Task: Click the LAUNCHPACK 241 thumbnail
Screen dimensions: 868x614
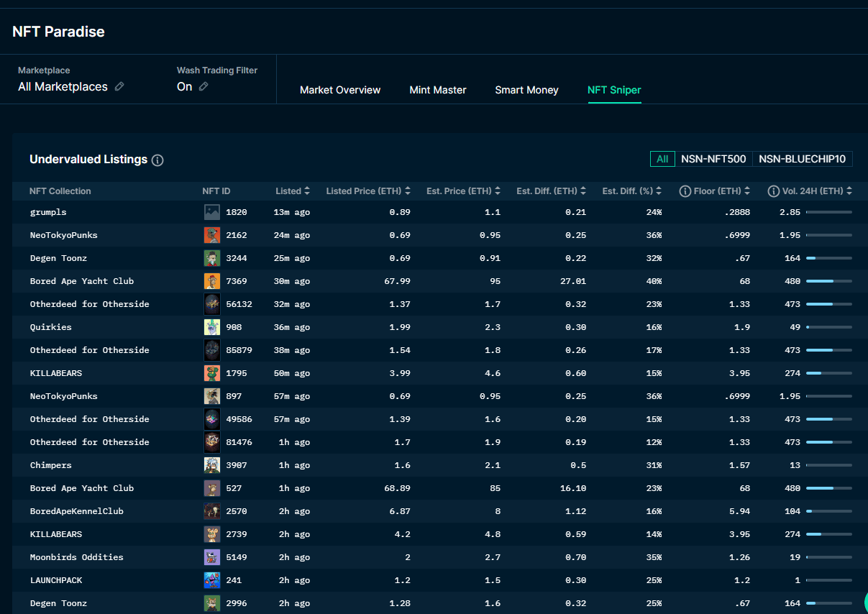Action: [211, 580]
